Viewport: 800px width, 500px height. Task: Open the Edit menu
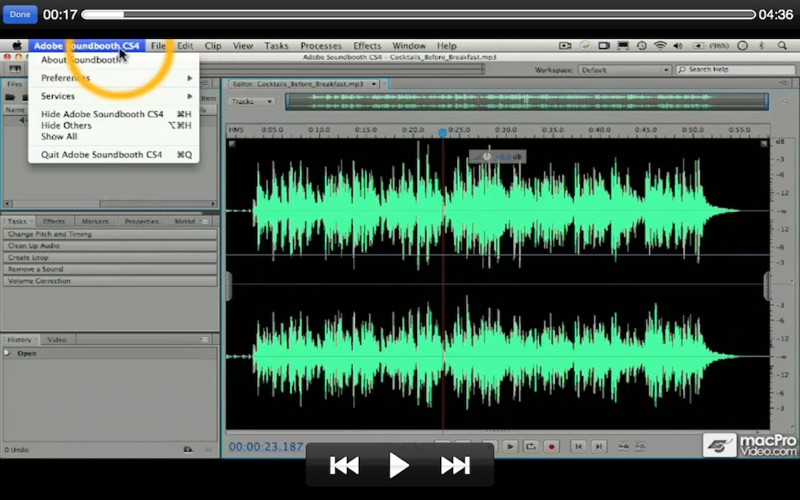coord(185,45)
